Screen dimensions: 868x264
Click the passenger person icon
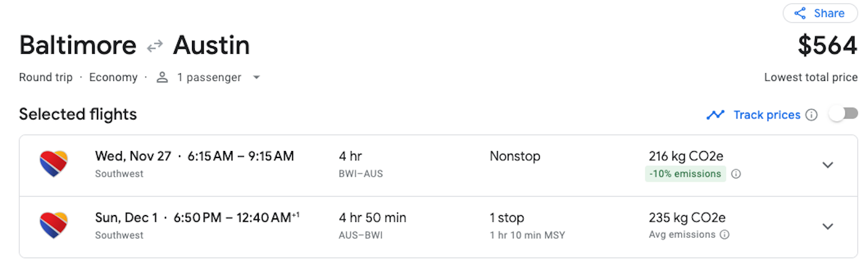click(162, 78)
